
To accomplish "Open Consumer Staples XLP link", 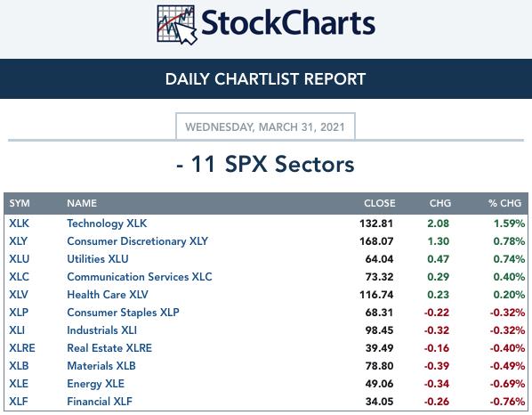I will pyautogui.click(x=123, y=313).
